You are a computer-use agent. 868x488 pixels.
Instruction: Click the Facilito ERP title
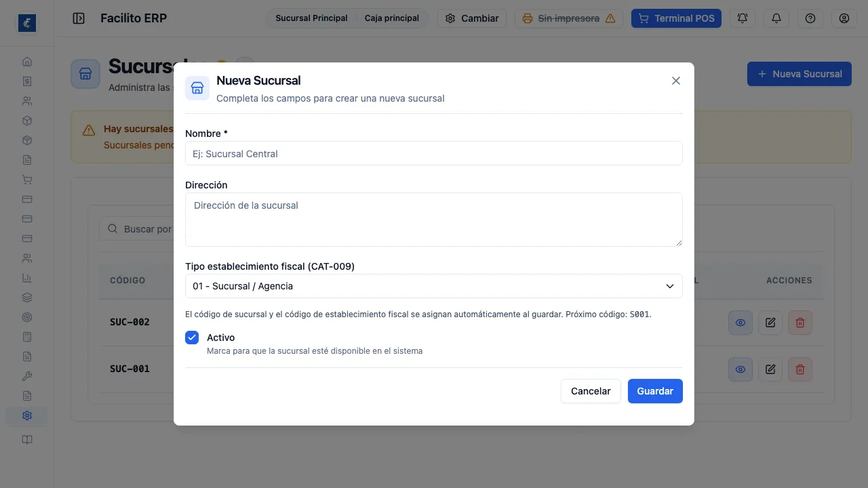(x=134, y=18)
